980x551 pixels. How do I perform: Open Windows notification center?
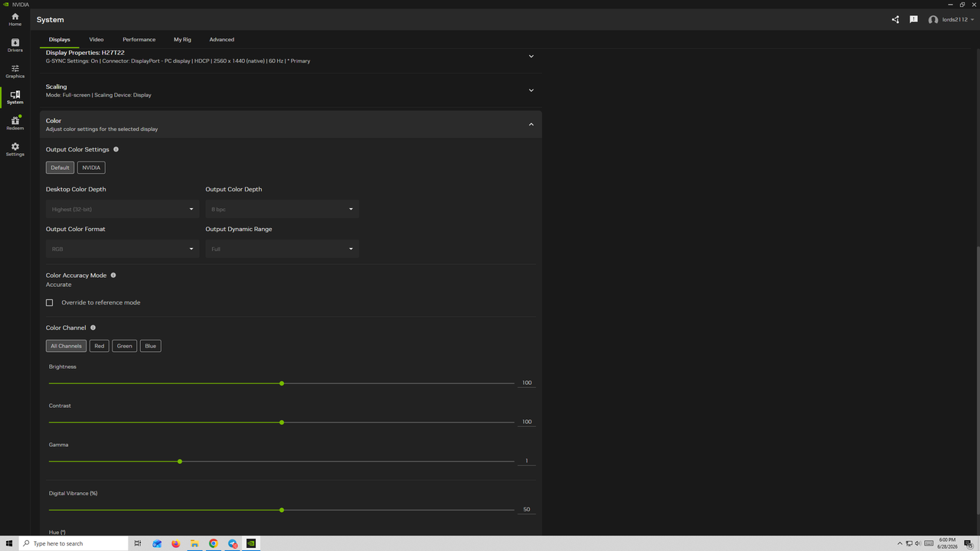point(968,543)
